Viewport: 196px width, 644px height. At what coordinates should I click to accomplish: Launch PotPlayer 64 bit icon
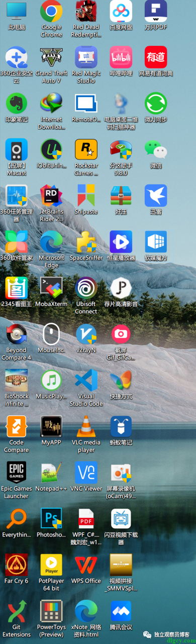(x=51, y=565)
